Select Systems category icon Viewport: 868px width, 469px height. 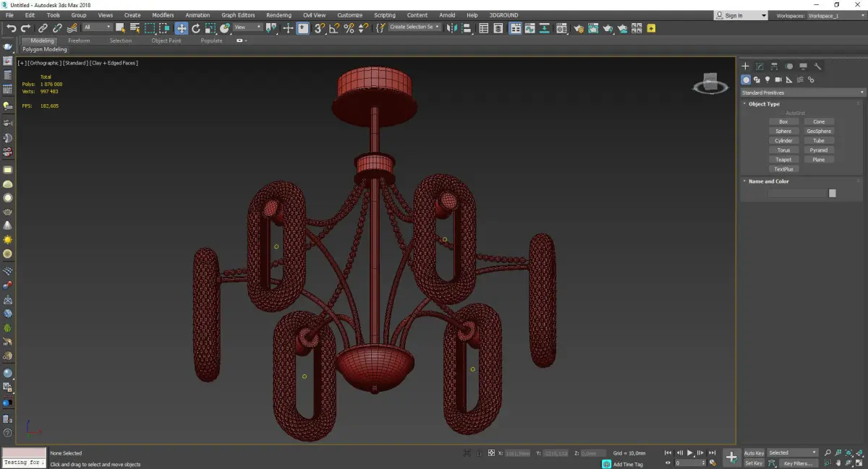tap(811, 80)
